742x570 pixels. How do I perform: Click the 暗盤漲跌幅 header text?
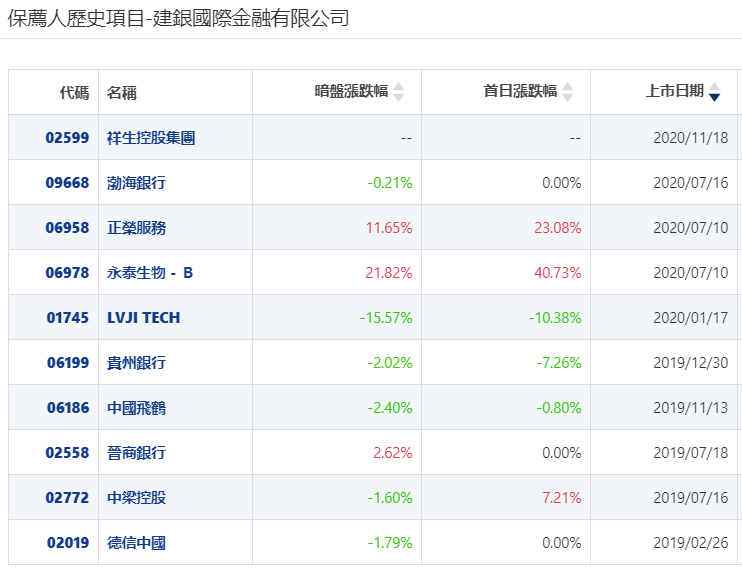coord(351,91)
